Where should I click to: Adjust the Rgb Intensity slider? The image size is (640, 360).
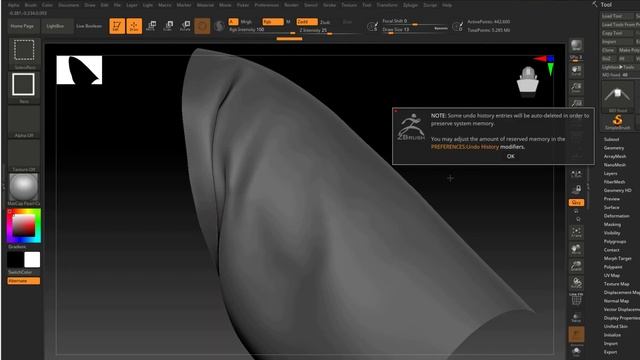click(262, 30)
